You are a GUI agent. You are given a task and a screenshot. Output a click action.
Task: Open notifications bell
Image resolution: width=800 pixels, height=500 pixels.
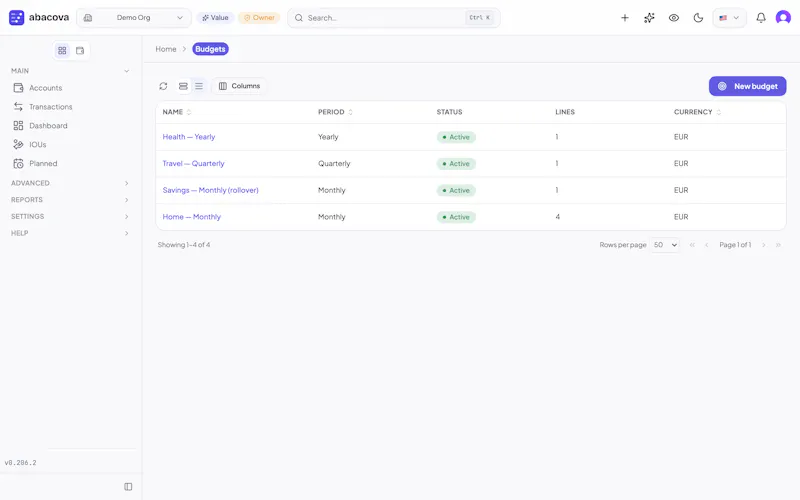coord(761,18)
